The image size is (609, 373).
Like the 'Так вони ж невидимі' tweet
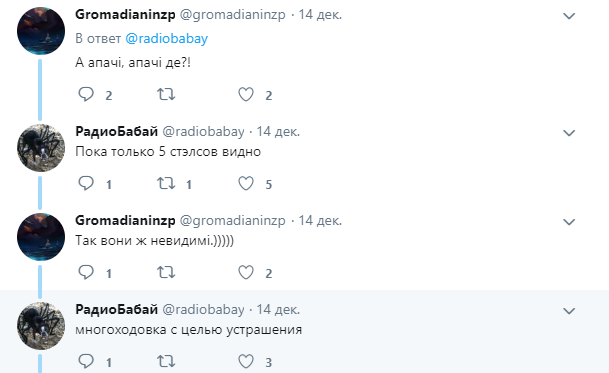pos(246,272)
